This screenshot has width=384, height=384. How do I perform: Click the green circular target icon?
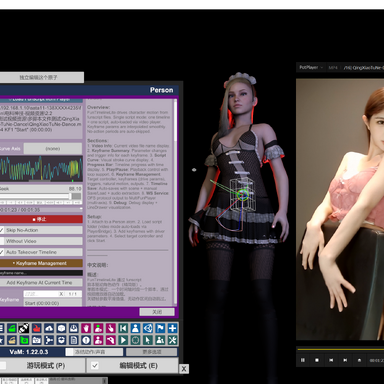[x=135, y=340]
